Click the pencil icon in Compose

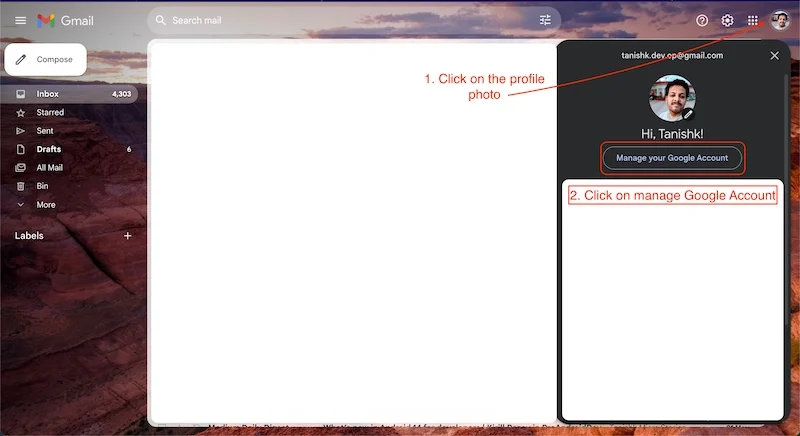[21, 60]
